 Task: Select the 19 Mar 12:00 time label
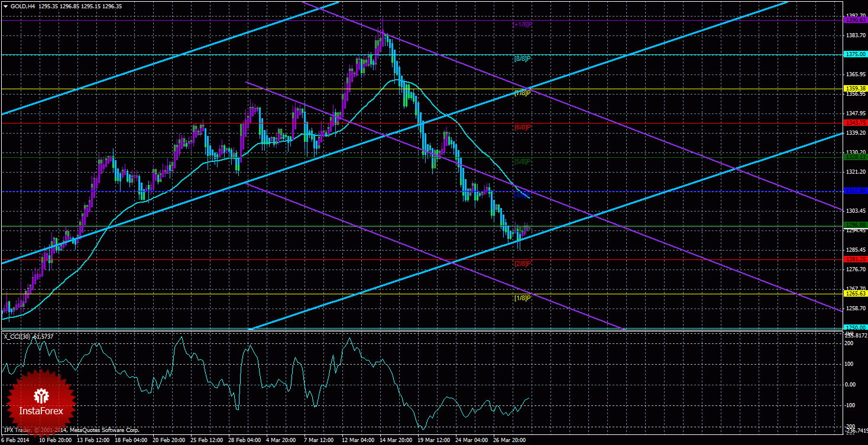pos(435,440)
